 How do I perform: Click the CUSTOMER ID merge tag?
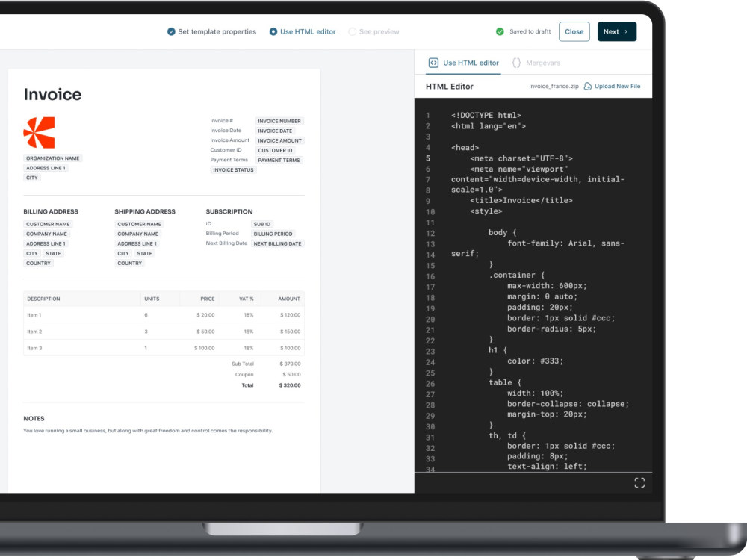pyautogui.click(x=275, y=151)
